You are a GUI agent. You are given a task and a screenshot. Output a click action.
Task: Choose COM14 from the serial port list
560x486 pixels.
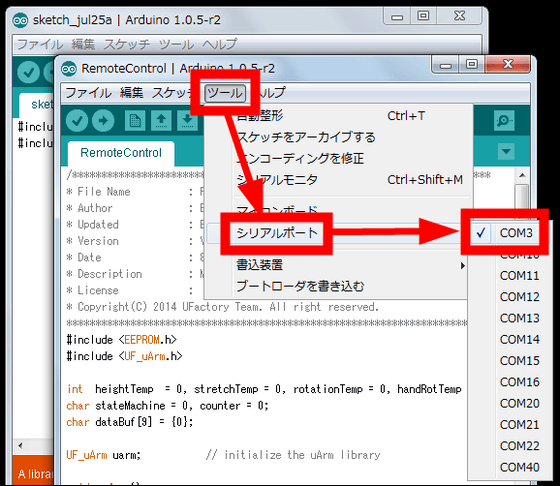click(x=519, y=340)
